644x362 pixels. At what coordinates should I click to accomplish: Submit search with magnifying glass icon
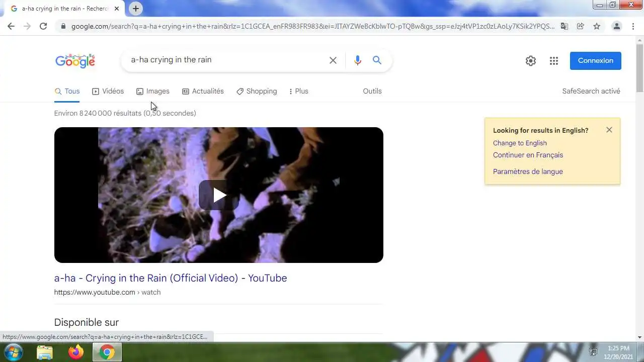click(377, 60)
